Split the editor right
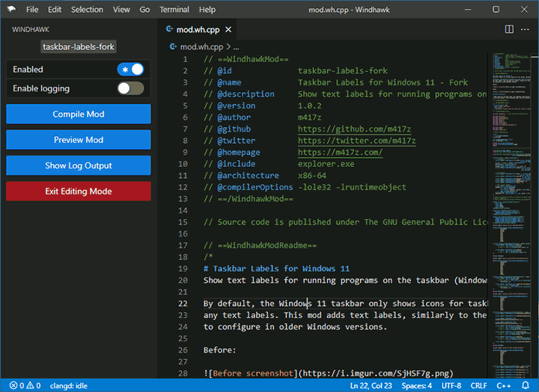Image resolution: width=539 pixels, height=392 pixels. click(x=509, y=30)
